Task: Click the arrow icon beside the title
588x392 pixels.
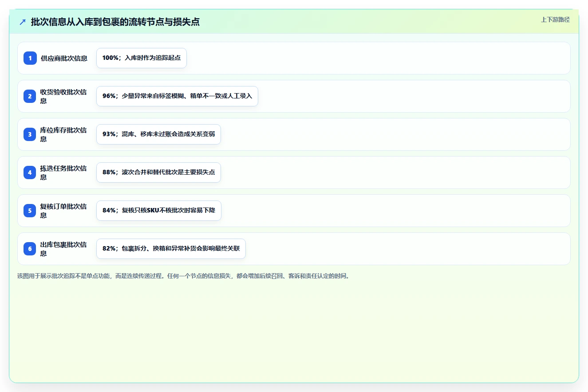Action: (x=23, y=22)
